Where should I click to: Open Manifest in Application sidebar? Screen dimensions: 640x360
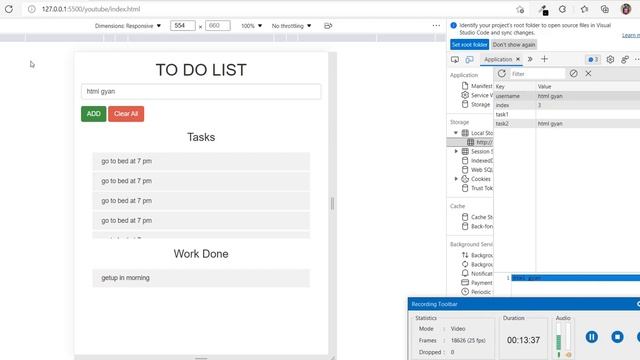[477, 86]
